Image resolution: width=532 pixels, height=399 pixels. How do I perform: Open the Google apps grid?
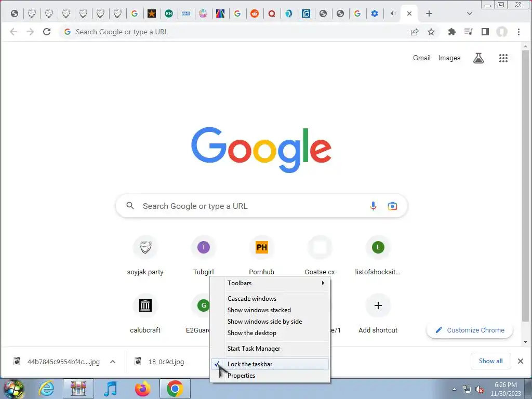[x=503, y=58]
